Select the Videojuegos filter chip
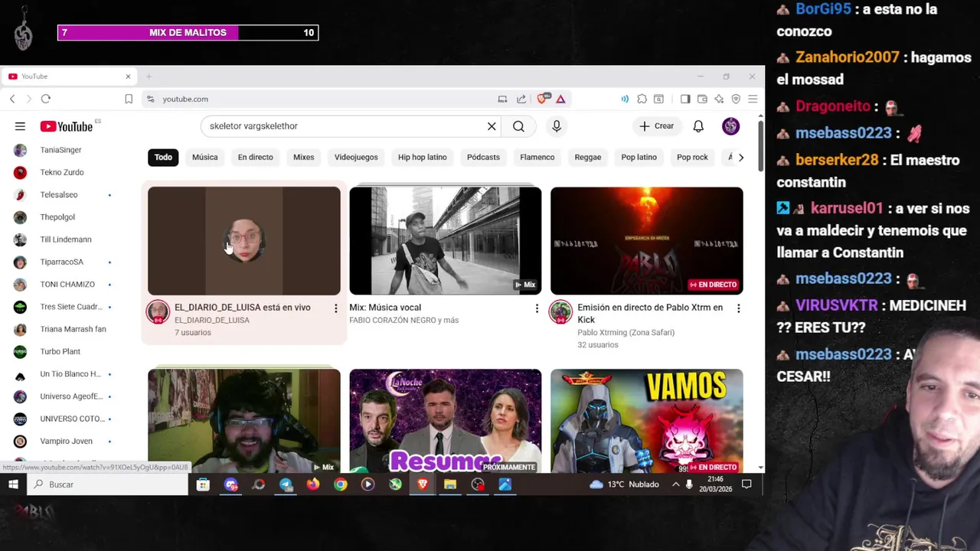Viewport: 980px width, 551px height. 356,157
